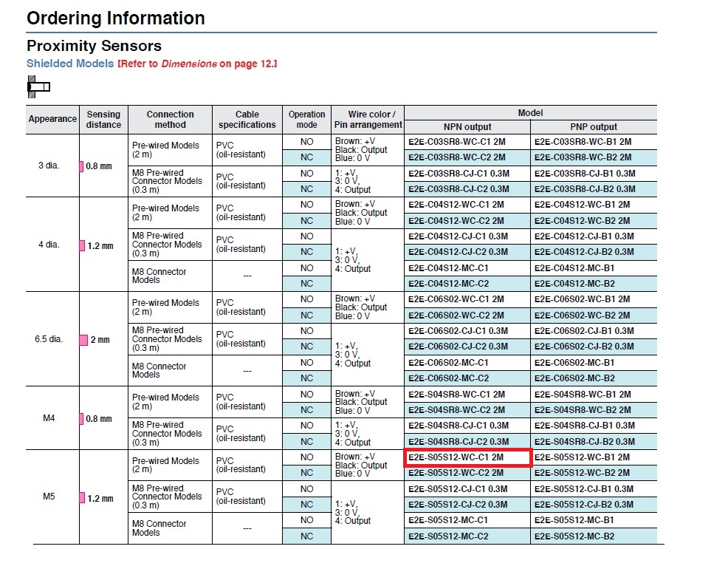Click the shielded sensor mounting icon
The image size is (728, 566).
pyautogui.click(x=38, y=86)
